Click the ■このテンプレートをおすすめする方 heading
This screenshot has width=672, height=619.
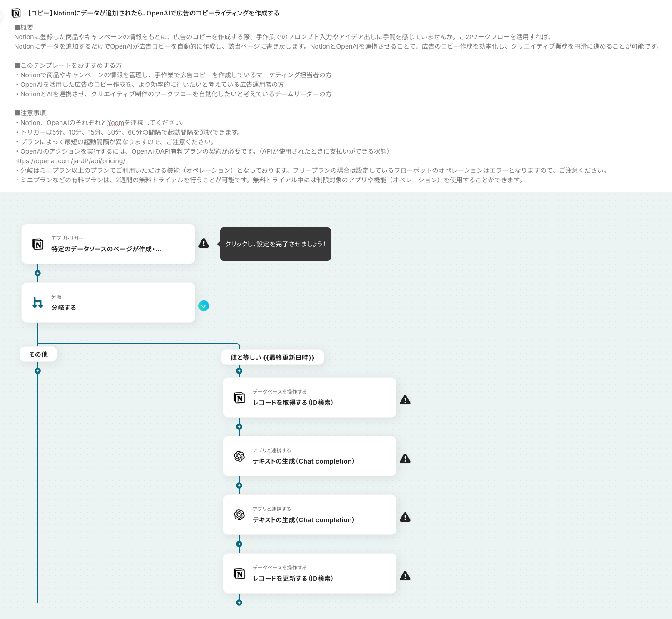point(68,65)
